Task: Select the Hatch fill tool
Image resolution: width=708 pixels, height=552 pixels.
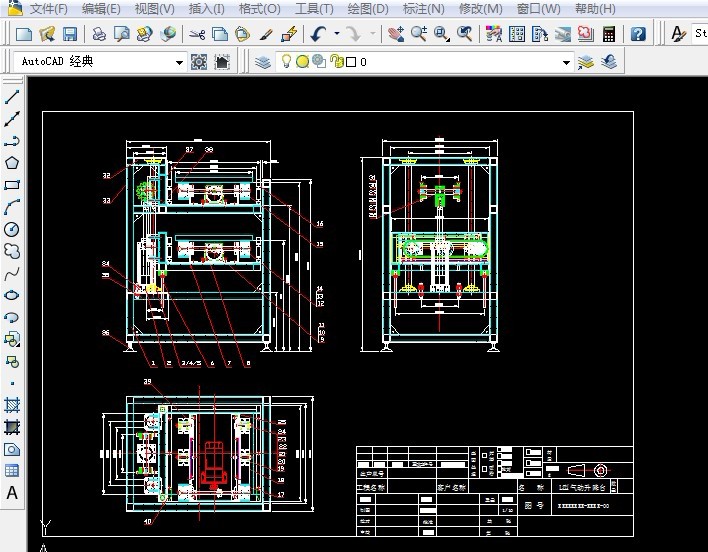Action: 12,405
